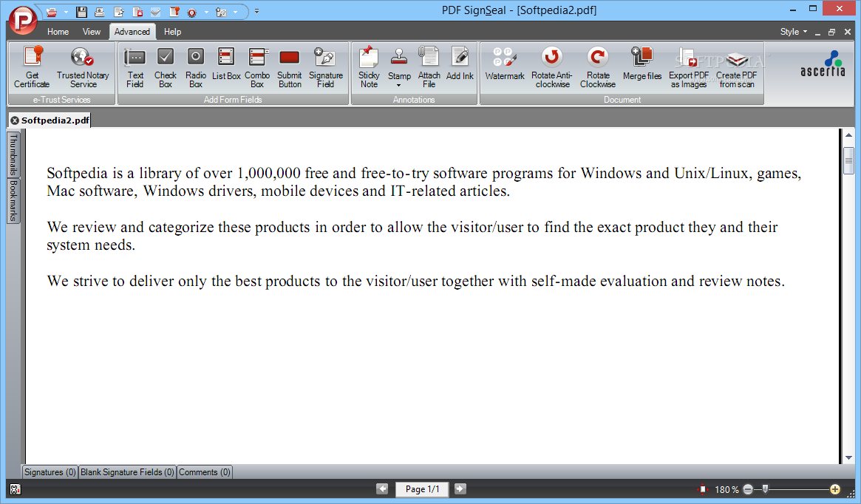861x504 pixels.
Task: Select the Advanced ribbon tab
Action: [x=132, y=32]
